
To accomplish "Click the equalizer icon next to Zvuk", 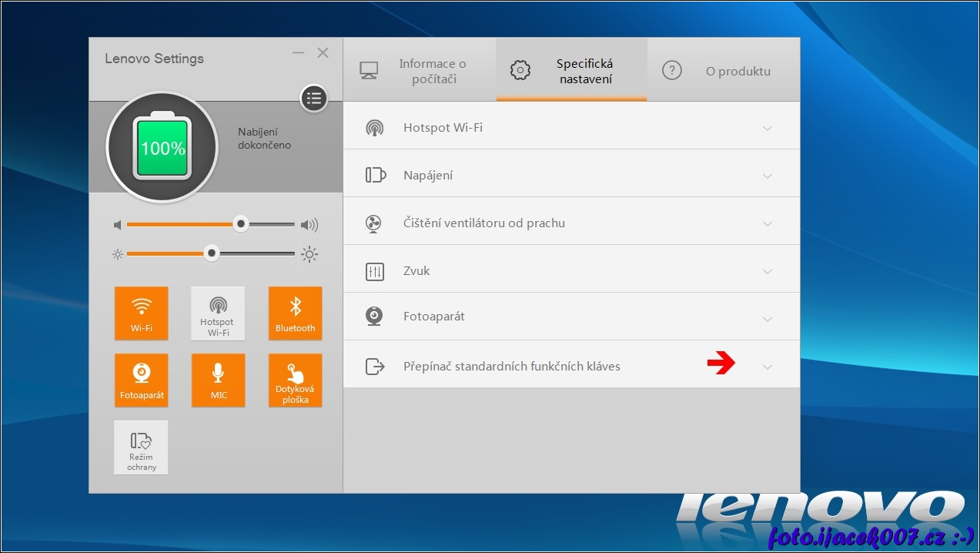I will (374, 271).
